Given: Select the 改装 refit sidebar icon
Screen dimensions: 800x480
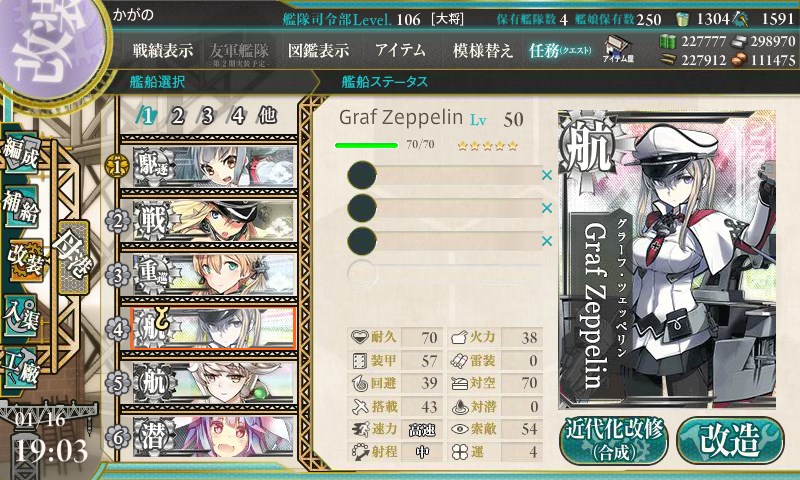Looking at the screenshot, I should (24, 259).
